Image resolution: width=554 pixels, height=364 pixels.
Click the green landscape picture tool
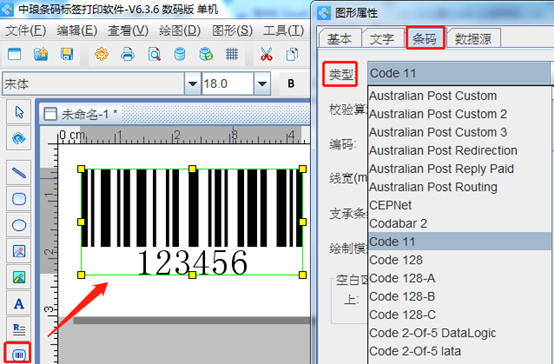(x=19, y=277)
